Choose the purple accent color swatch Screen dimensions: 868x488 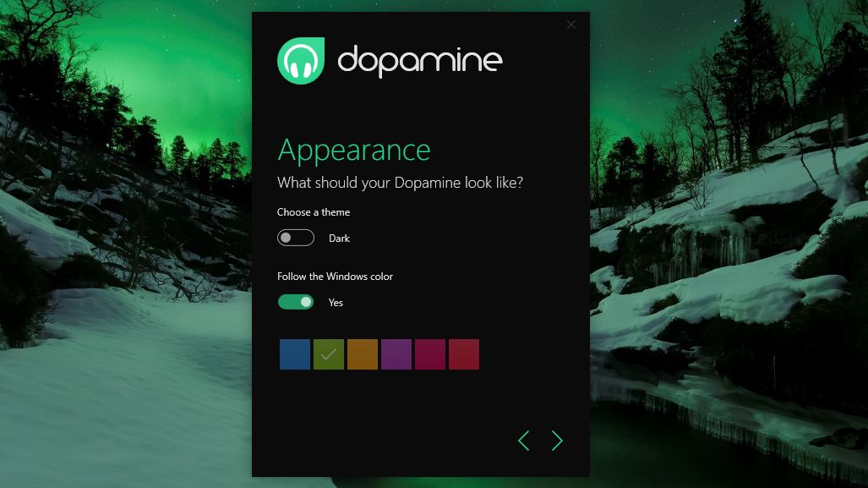pos(396,354)
